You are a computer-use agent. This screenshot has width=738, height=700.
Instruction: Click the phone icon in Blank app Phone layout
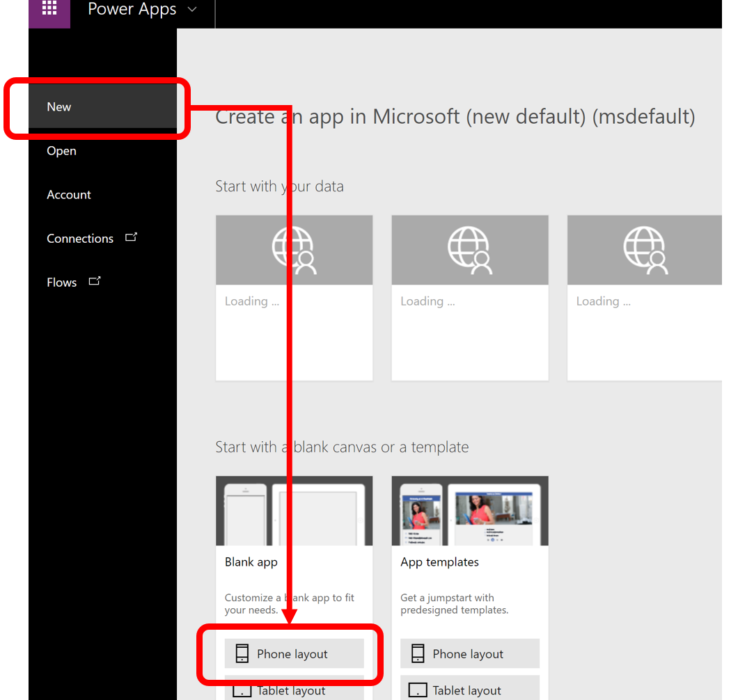point(242,653)
